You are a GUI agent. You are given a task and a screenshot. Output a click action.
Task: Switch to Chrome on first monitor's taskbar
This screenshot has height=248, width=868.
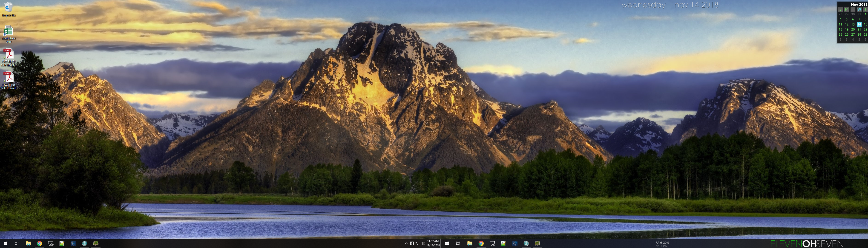point(39,243)
